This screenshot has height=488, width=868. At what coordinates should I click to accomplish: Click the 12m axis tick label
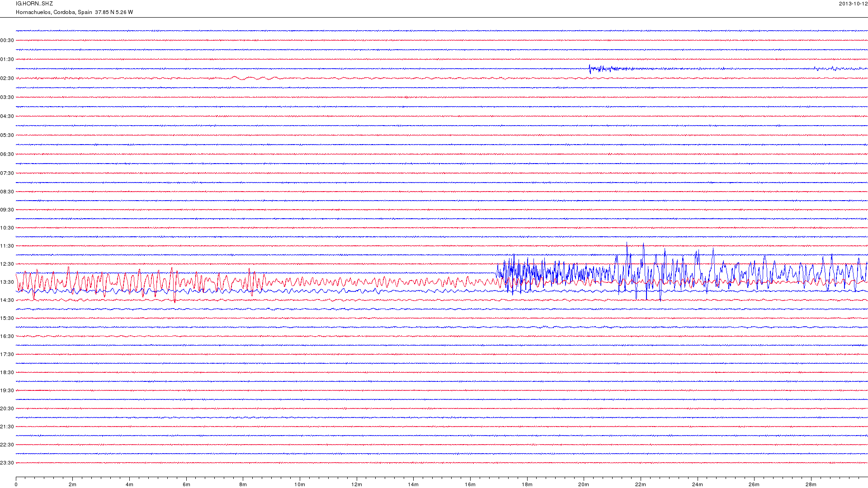(357, 484)
